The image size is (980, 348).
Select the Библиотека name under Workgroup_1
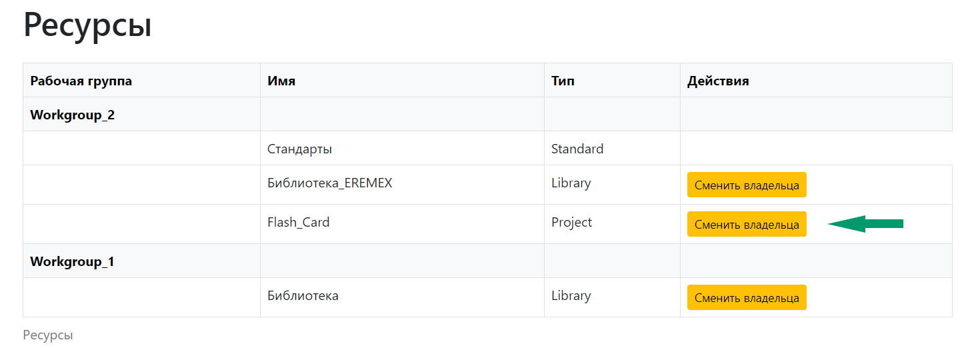pyautogui.click(x=303, y=295)
